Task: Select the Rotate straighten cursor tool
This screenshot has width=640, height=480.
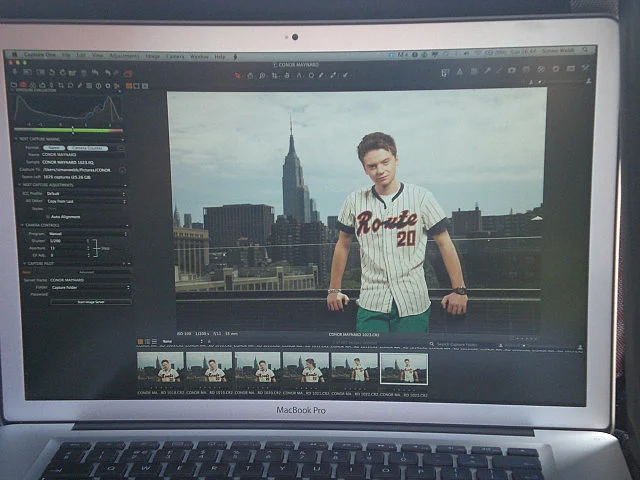Action: coord(287,76)
